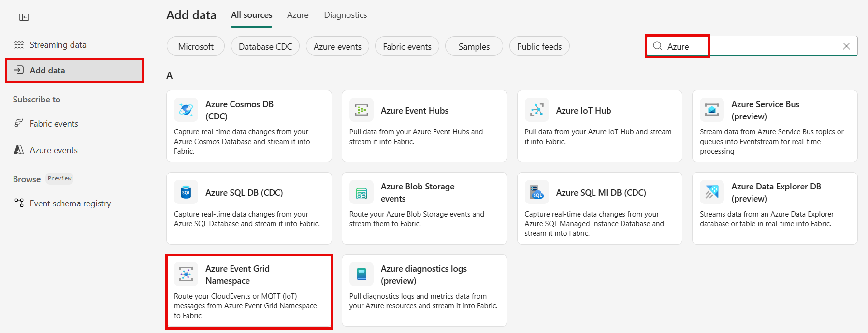Click the Azure diagnostics logs icon
Screen dimensions: 868x333
tap(362, 274)
